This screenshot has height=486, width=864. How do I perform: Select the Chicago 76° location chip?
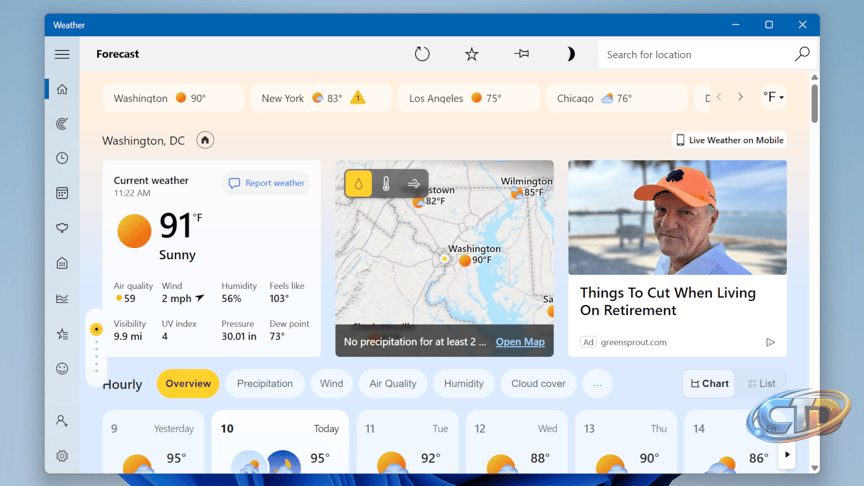617,98
